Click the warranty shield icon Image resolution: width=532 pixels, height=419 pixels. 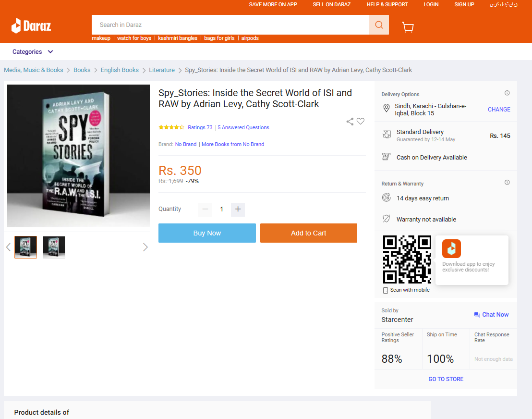pos(386,219)
